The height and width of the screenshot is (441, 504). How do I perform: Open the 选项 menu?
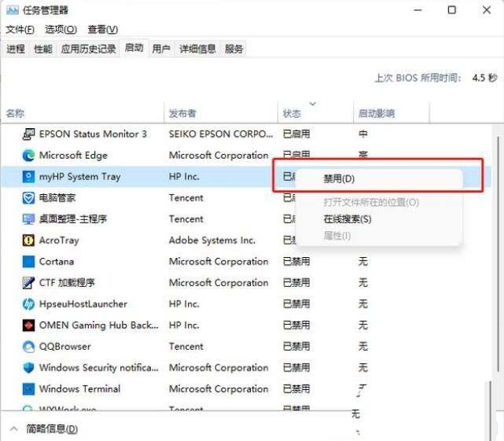pyautogui.click(x=61, y=29)
